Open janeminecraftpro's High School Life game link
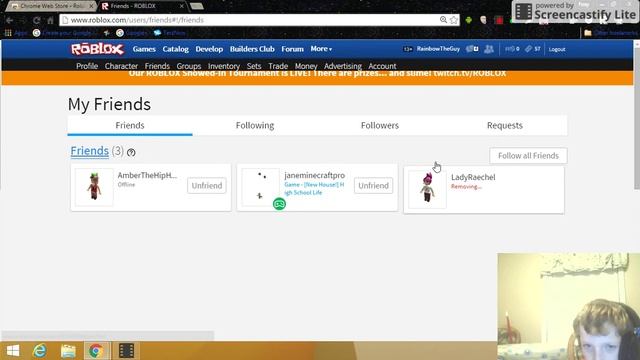Image resolution: width=640 pixels, height=360 pixels. (x=314, y=189)
